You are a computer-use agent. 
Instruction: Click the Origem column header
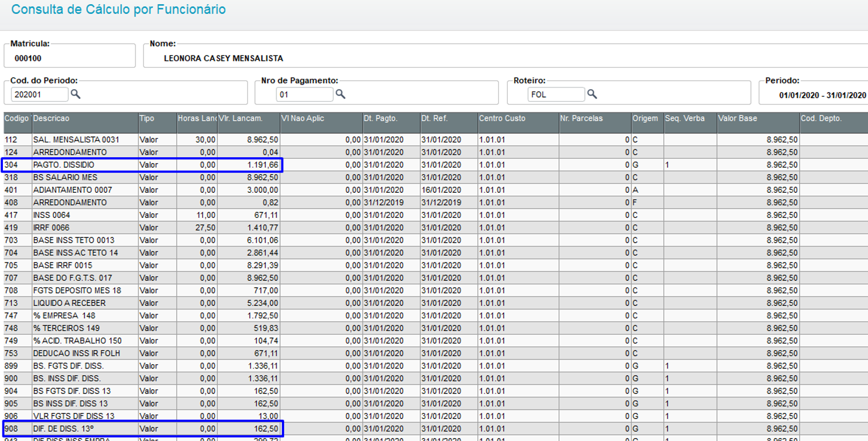[x=647, y=123]
